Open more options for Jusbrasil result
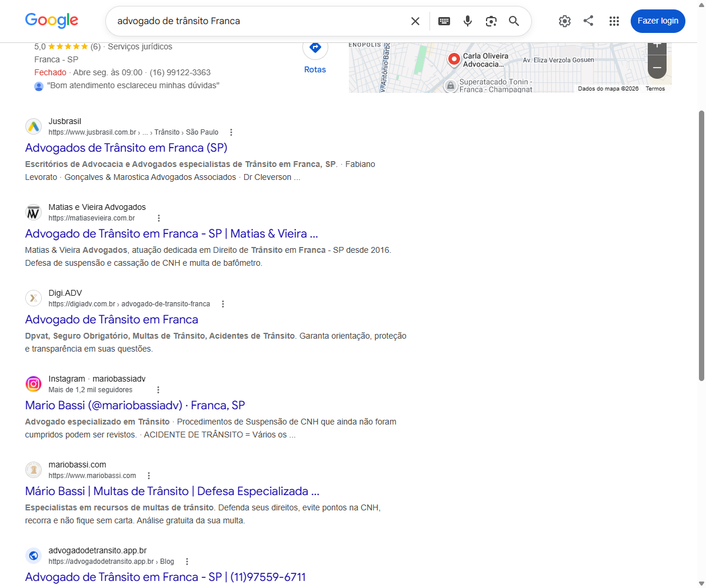 pyautogui.click(x=231, y=132)
